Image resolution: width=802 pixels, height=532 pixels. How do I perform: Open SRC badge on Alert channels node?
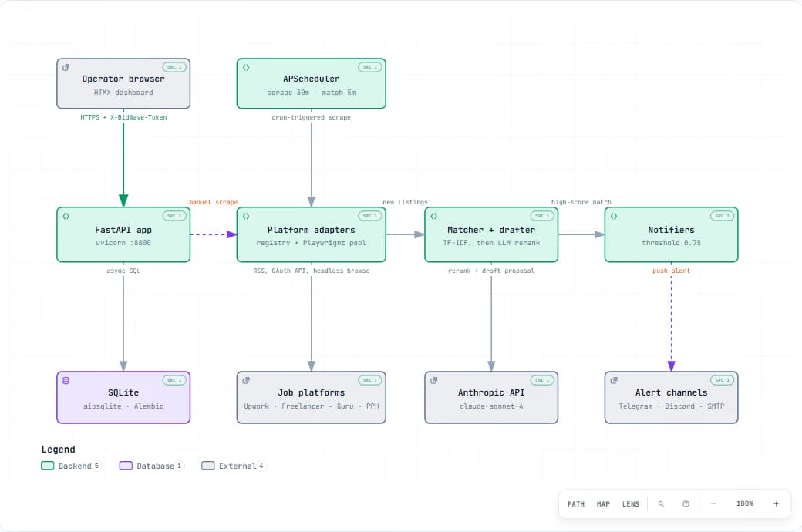pyautogui.click(x=723, y=380)
